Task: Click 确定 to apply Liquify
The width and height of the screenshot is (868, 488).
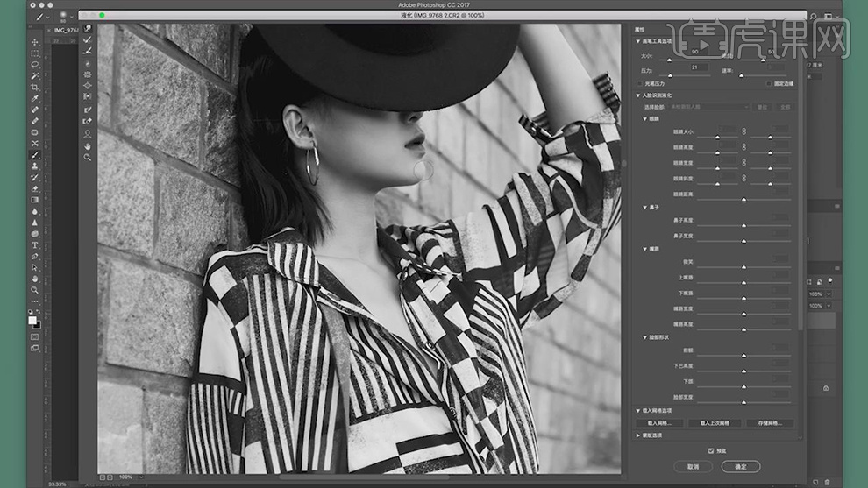Action: click(741, 467)
